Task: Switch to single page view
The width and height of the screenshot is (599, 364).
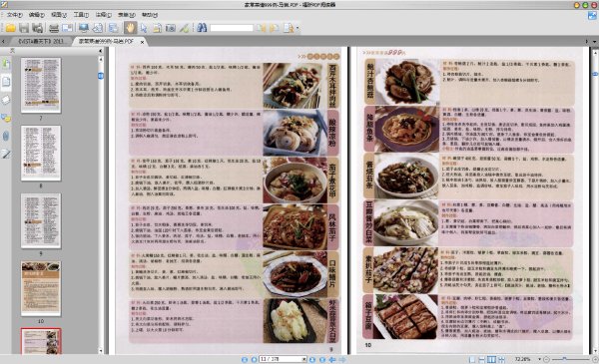Action: click(x=472, y=359)
